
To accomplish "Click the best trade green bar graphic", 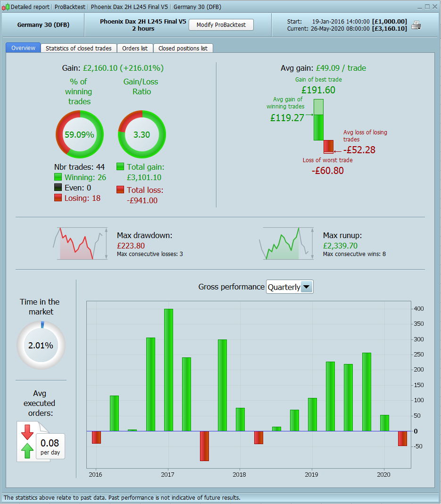I will (x=318, y=120).
